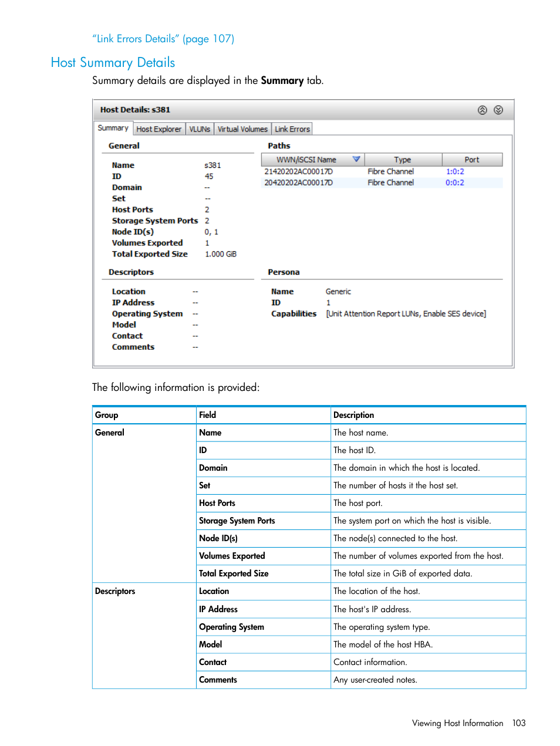Click table field 'IP Address'
The height and width of the screenshot is (746, 560).
(264, 609)
